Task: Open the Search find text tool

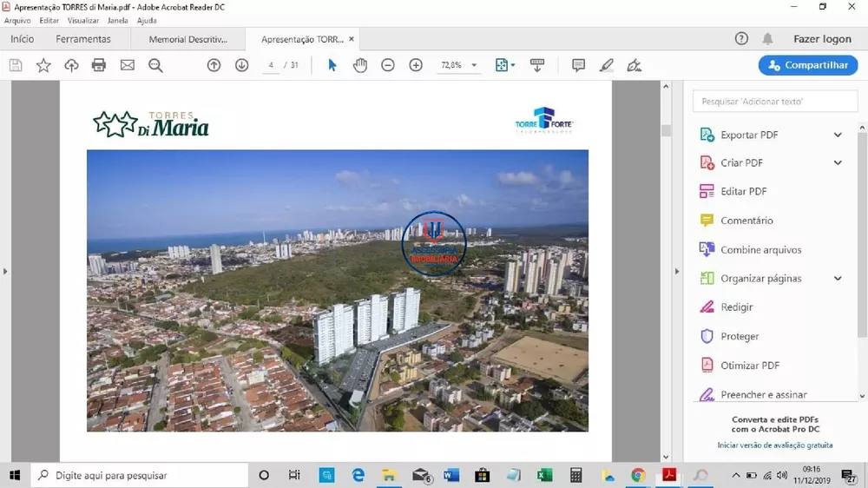Action: (155, 65)
